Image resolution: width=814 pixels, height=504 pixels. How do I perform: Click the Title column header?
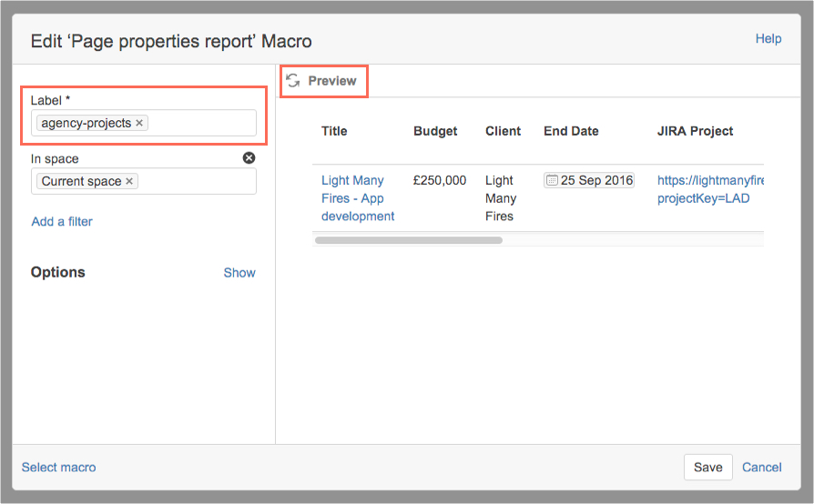(x=334, y=131)
